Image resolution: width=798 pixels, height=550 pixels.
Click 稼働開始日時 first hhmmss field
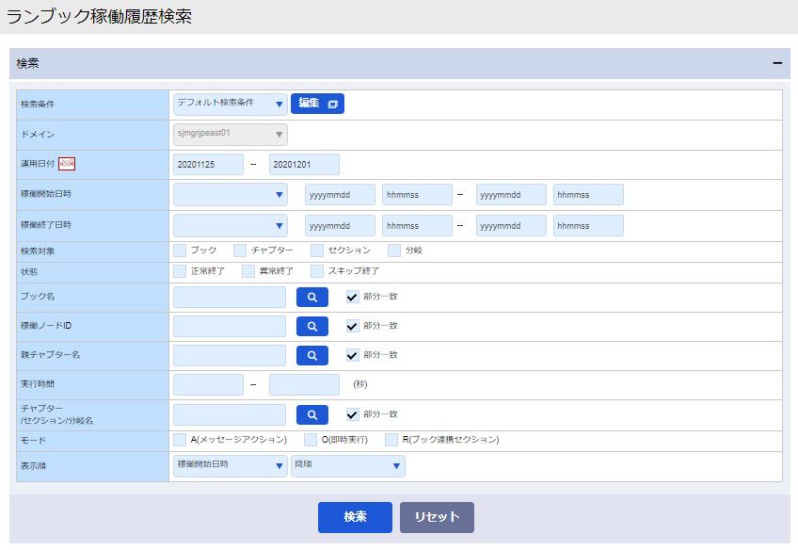pyautogui.click(x=417, y=195)
